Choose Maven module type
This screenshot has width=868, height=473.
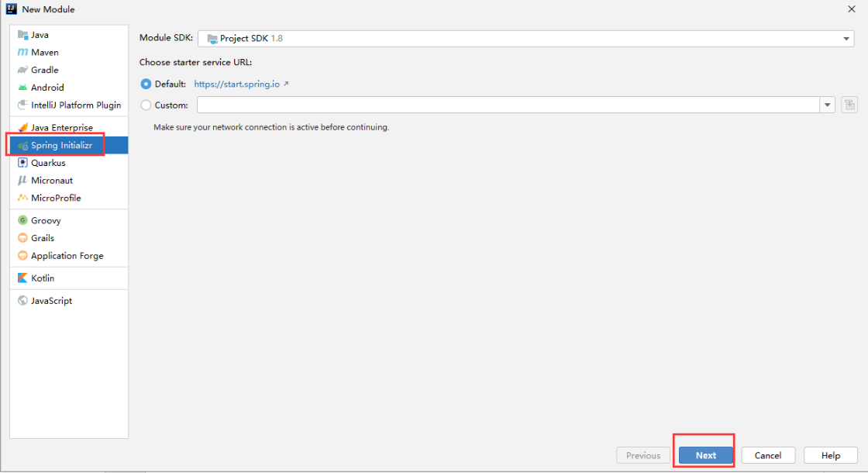pyautogui.click(x=69, y=52)
